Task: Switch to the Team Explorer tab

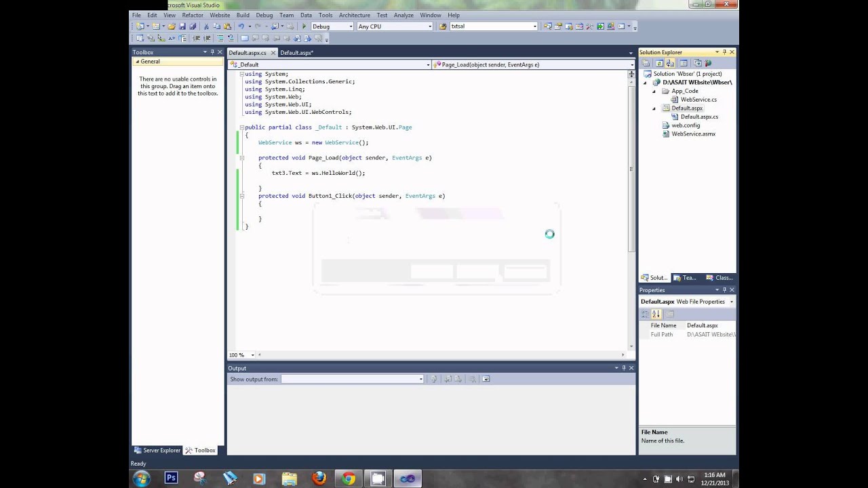Action: 685,278
